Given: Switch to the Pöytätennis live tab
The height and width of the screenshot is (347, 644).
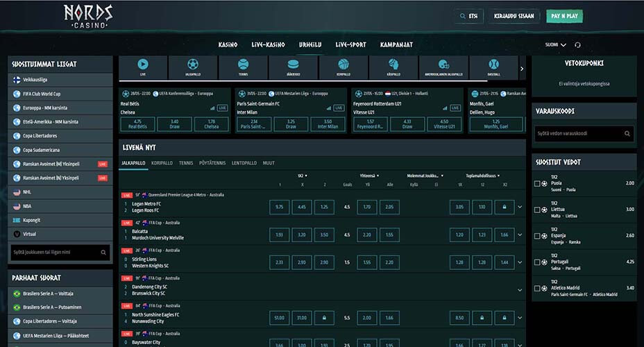Looking at the screenshot, I should click(x=212, y=163).
